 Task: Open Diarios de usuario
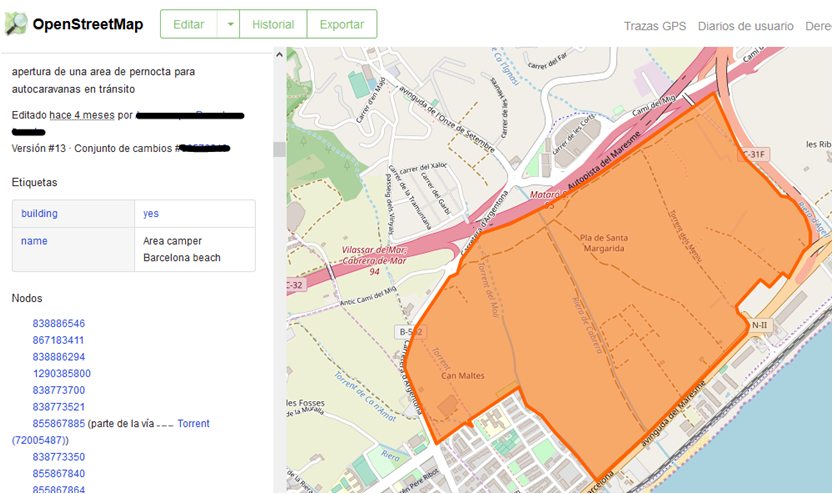point(745,26)
